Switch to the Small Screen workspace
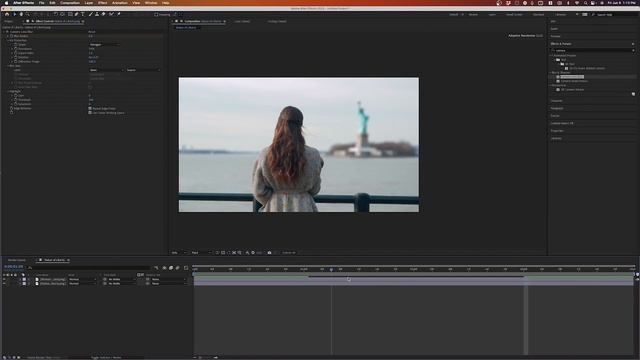Image resolution: width=640 pixels, height=360 pixels. click(x=514, y=14)
